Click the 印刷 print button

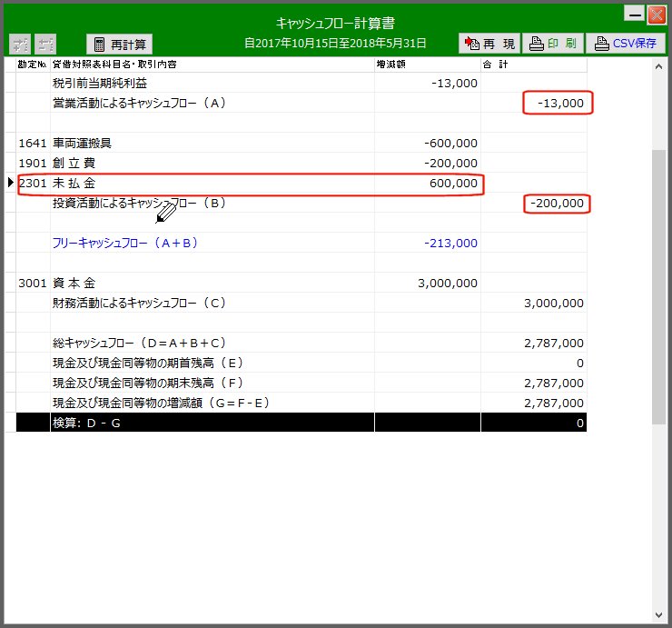click(x=552, y=44)
